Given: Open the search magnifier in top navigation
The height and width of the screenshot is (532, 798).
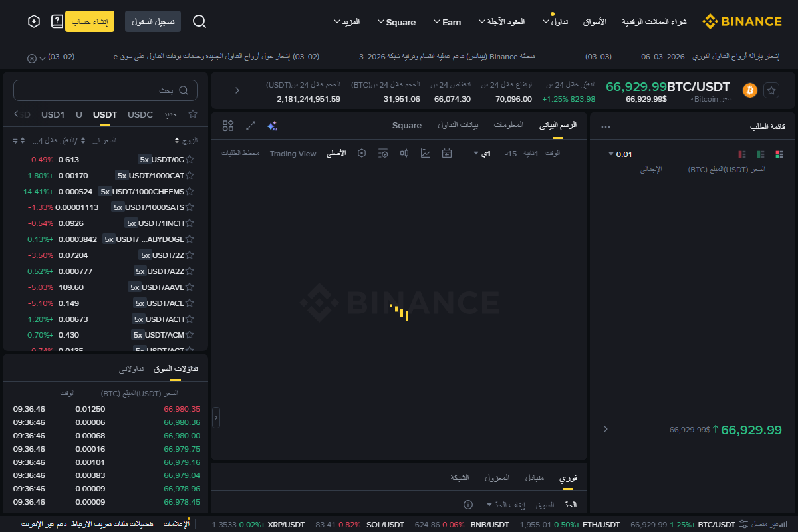Looking at the screenshot, I should 199,21.
